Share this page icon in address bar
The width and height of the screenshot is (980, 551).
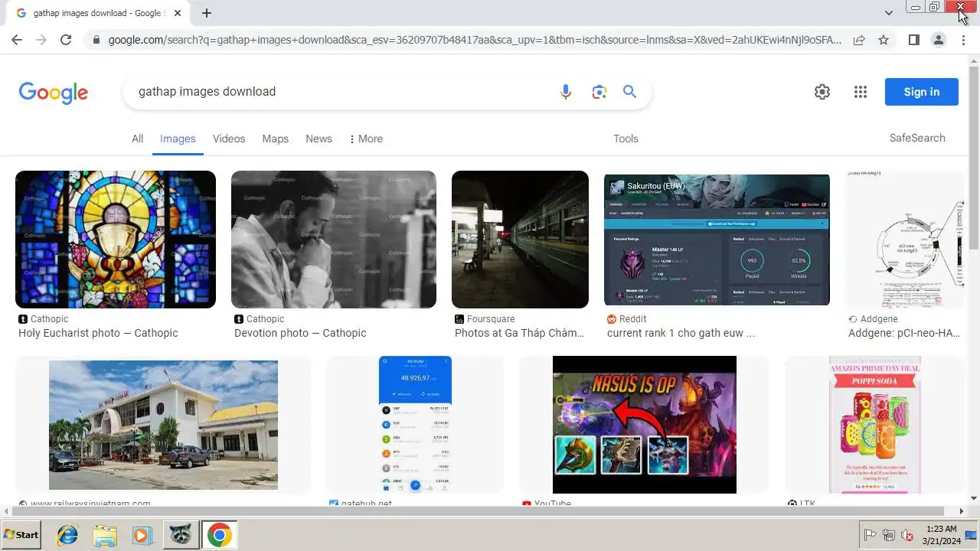859,40
